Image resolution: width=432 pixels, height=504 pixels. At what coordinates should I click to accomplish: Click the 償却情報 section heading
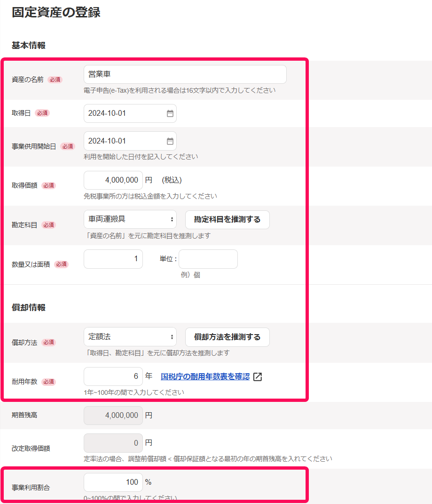click(29, 308)
